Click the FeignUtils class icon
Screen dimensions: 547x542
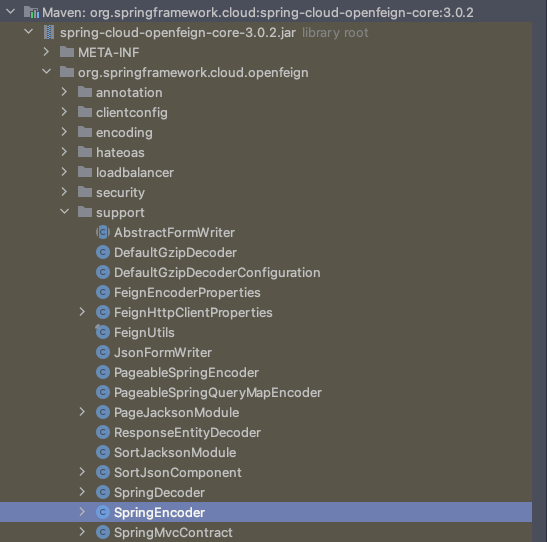(103, 332)
